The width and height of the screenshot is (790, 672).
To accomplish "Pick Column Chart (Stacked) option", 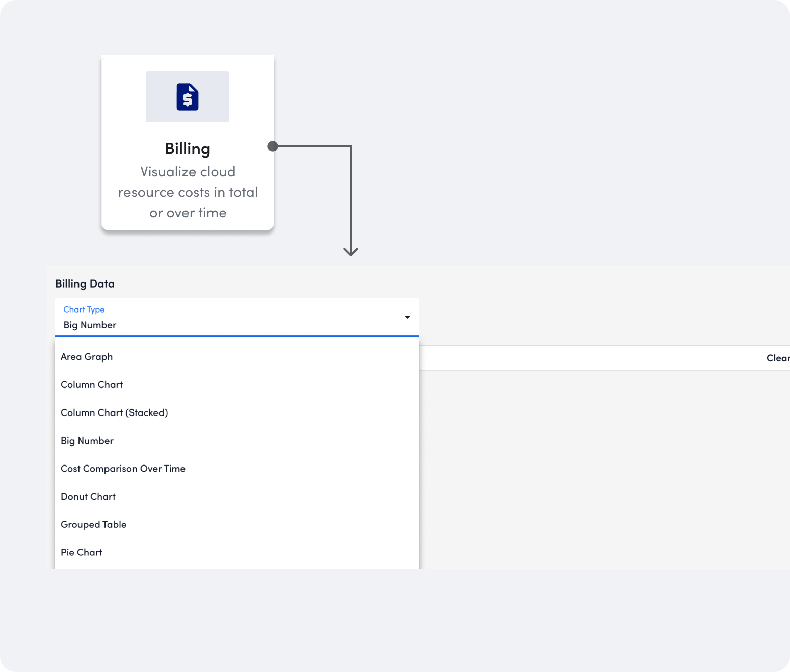I will click(x=237, y=413).
